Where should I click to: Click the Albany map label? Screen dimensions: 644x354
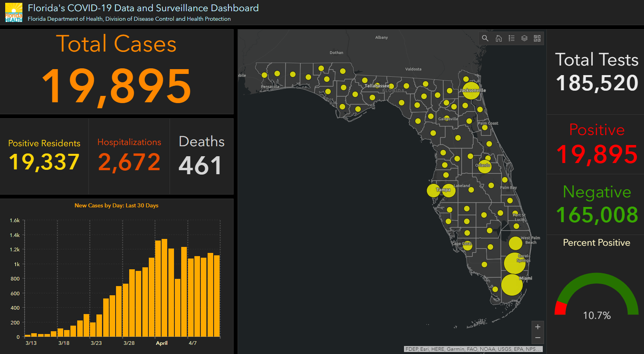click(x=382, y=38)
